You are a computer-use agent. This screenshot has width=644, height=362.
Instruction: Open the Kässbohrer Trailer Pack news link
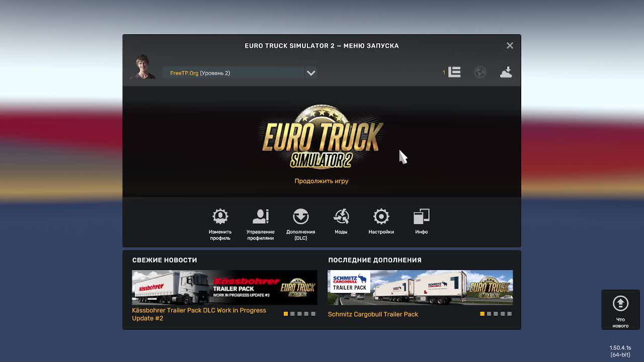pos(199,314)
